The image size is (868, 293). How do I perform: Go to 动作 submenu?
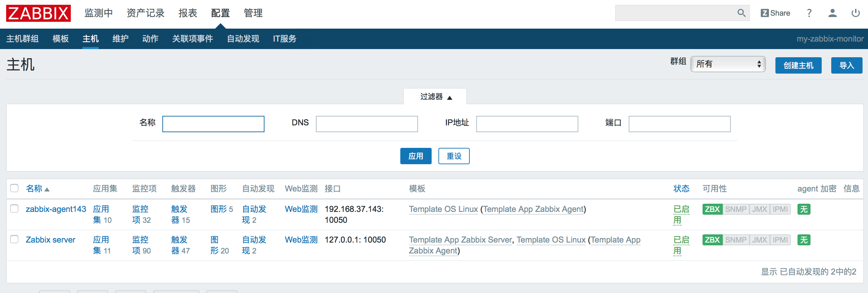click(x=150, y=39)
